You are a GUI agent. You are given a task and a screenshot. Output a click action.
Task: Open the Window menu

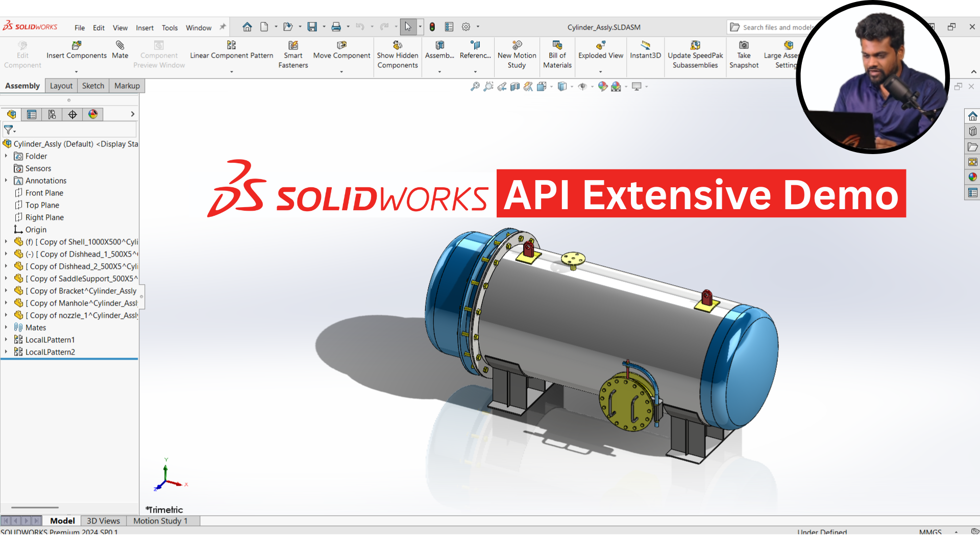199,28
